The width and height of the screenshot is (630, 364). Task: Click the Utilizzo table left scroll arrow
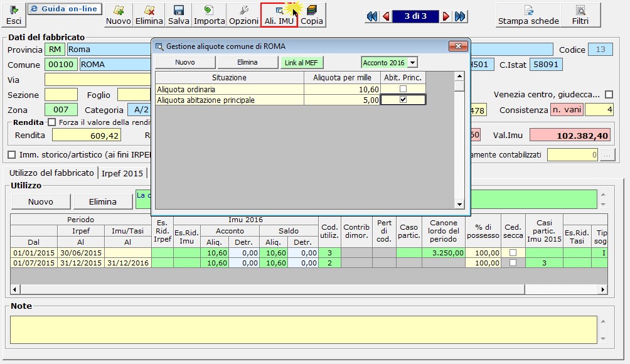(x=15, y=289)
